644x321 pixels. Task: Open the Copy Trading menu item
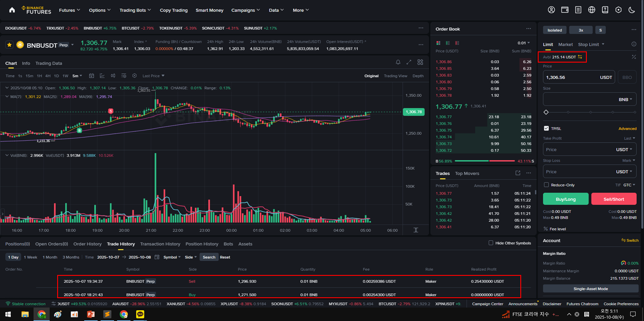174,10
